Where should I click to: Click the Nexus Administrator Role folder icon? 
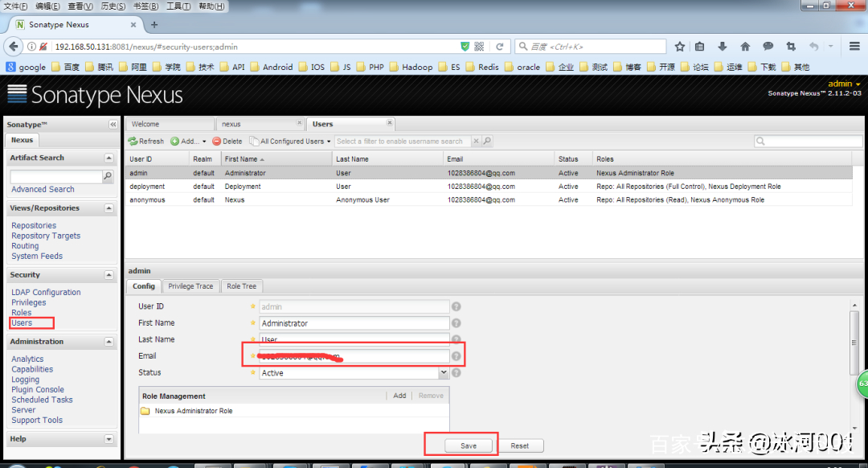145,411
